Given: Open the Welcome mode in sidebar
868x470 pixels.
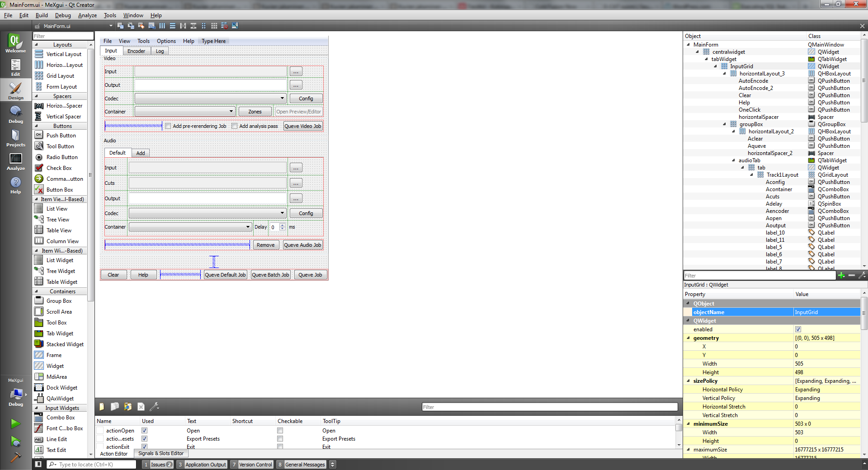Looking at the screenshot, I should click(x=15, y=43).
